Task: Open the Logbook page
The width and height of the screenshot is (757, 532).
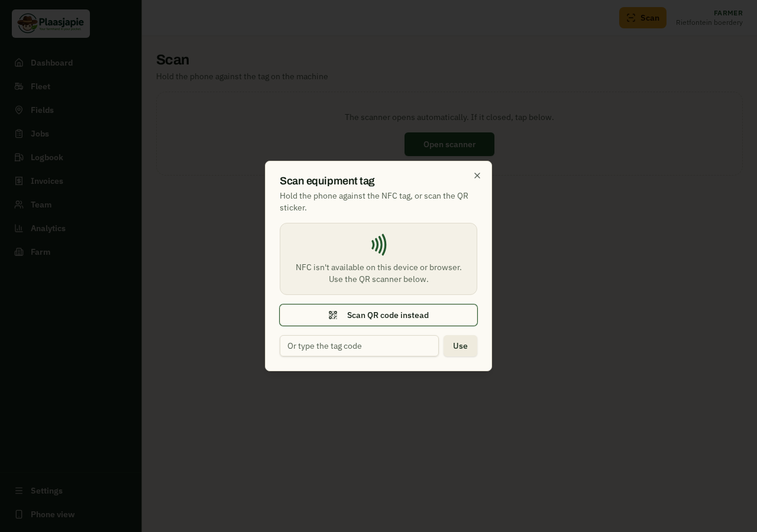Action: click(x=71, y=157)
